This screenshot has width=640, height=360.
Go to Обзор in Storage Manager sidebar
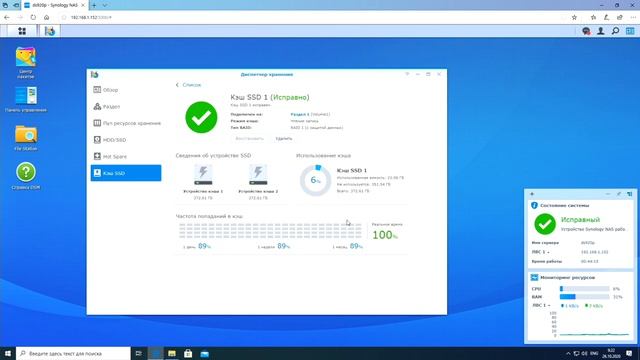126,90
